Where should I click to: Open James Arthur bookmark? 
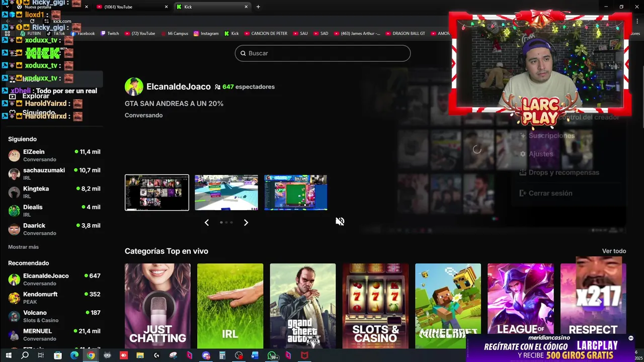(x=357, y=34)
